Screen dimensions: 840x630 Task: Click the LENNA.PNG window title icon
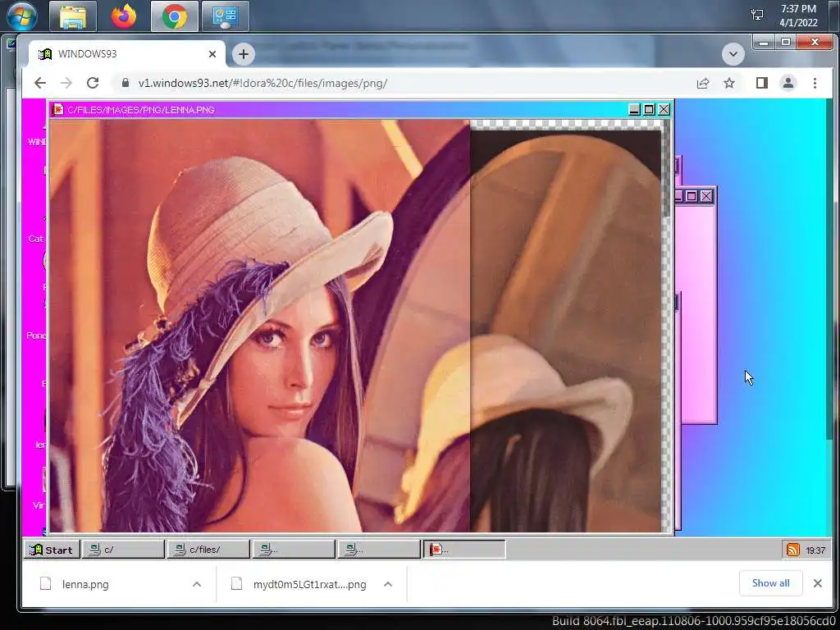click(x=57, y=110)
